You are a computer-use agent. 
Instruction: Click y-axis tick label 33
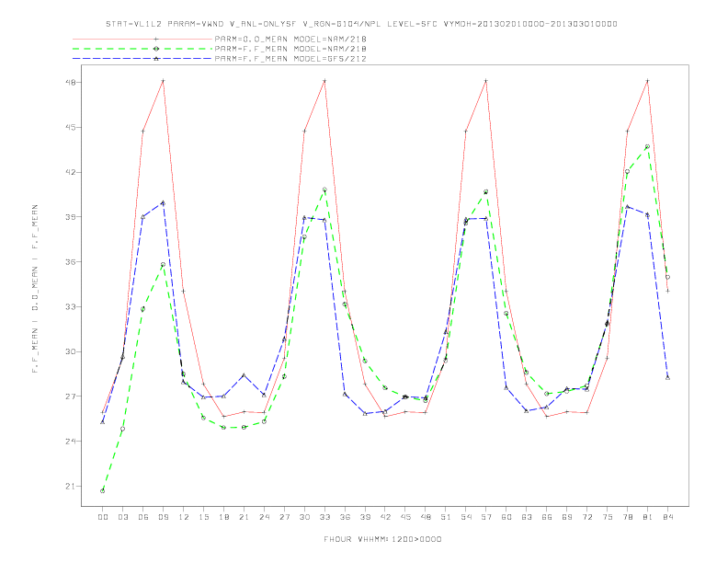(x=71, y=306)
